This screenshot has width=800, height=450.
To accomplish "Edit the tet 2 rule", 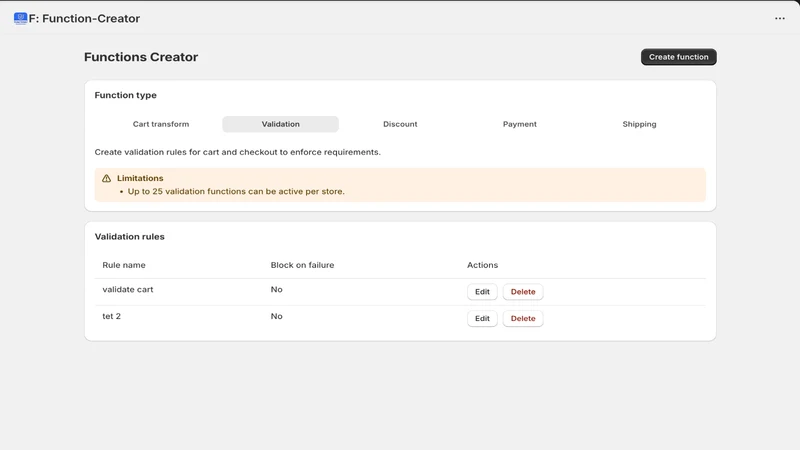I will click(482, 318).
